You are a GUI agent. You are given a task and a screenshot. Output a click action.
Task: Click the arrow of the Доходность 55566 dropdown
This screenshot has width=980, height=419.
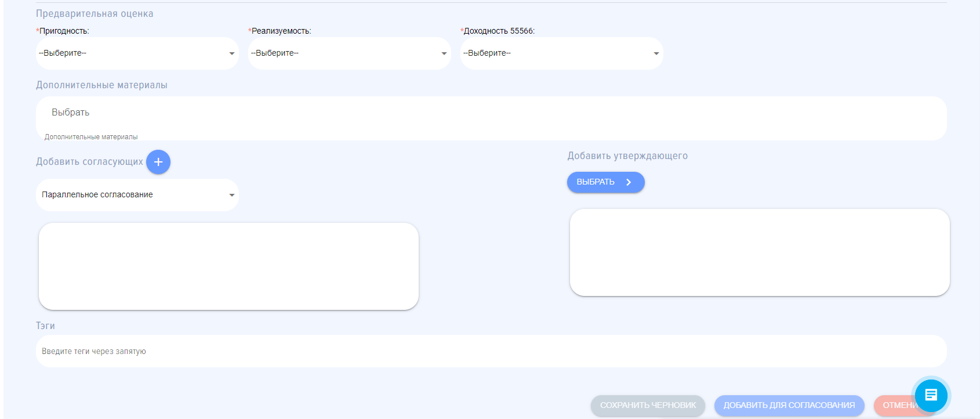pos(656,53)
